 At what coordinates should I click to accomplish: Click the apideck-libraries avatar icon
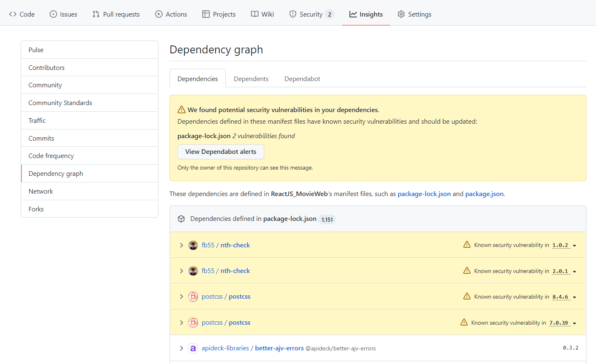[x=193, y=348]
